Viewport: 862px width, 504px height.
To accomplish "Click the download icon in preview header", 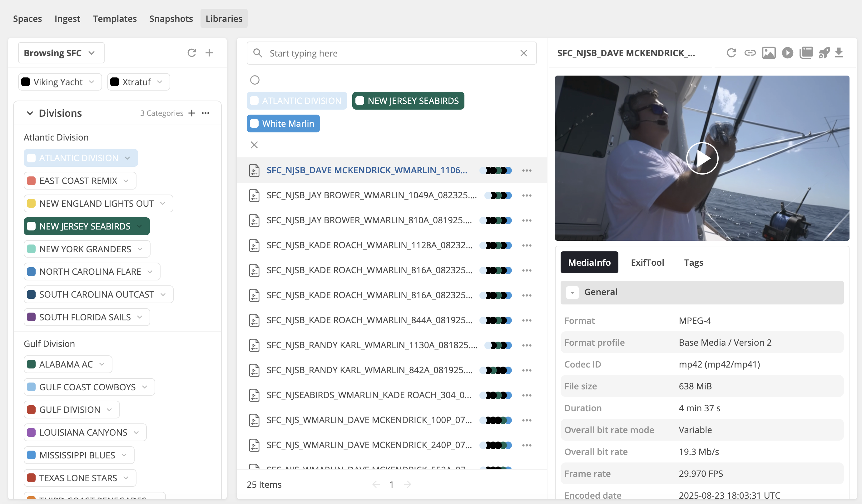I will [839, 53].
